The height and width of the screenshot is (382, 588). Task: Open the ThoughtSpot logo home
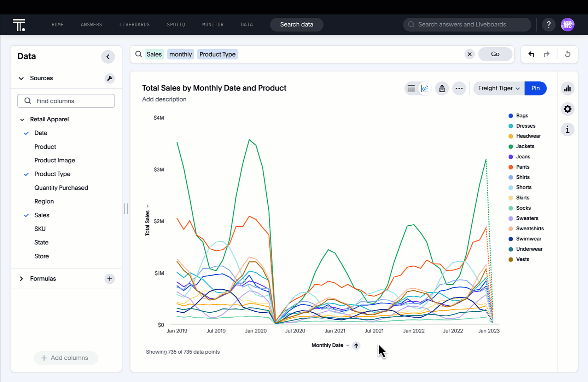(19, 25)
